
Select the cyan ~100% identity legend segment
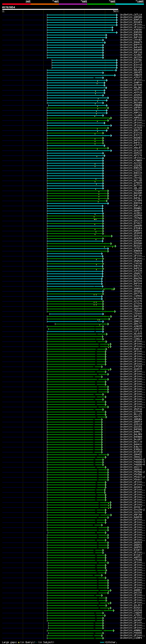point(130,4)
